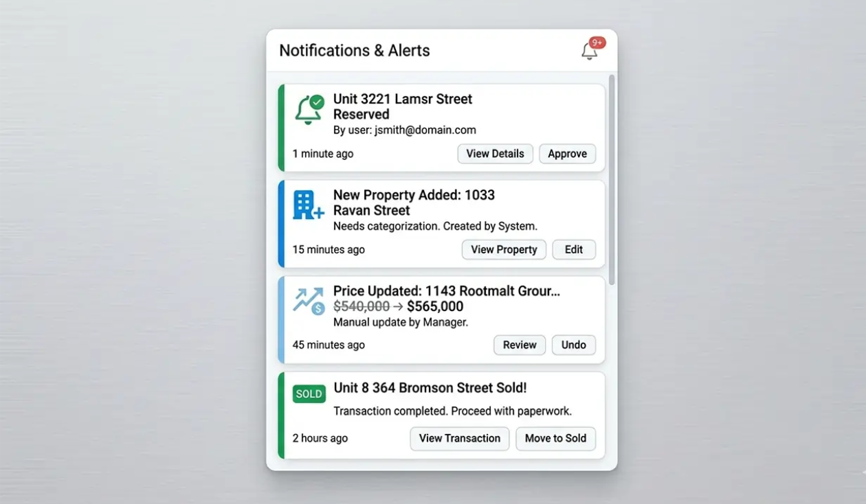Image resolution: width=866 pixels, height=504 pixels.
Task: Select the building-plus new property icon
Action: (307, 204)
